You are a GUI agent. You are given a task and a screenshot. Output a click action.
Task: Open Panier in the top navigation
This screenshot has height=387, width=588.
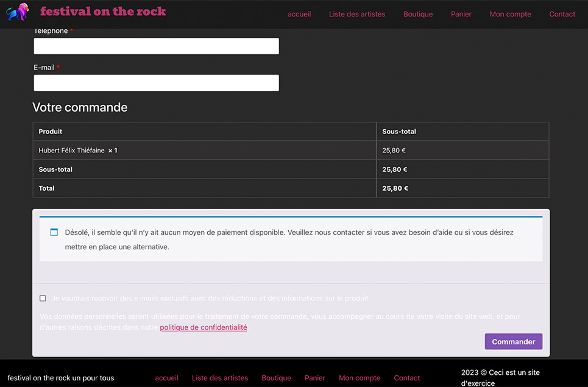coord(461,14)
